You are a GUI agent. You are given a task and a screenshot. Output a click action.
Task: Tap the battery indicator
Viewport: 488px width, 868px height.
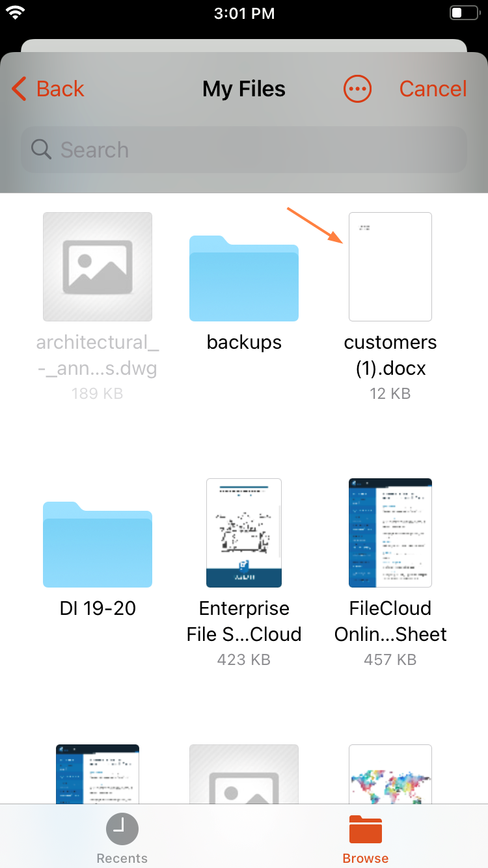pyautogui.click(x=463, y=12)
